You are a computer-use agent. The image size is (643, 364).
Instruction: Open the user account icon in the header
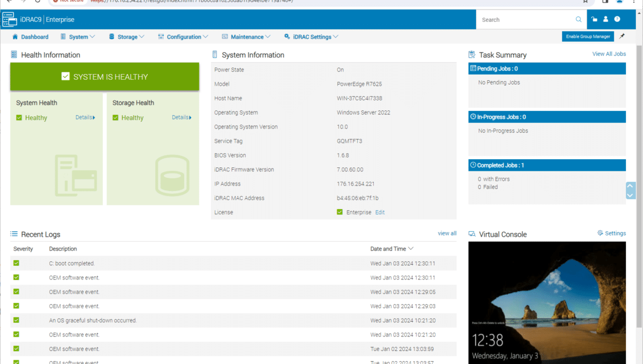606,19
